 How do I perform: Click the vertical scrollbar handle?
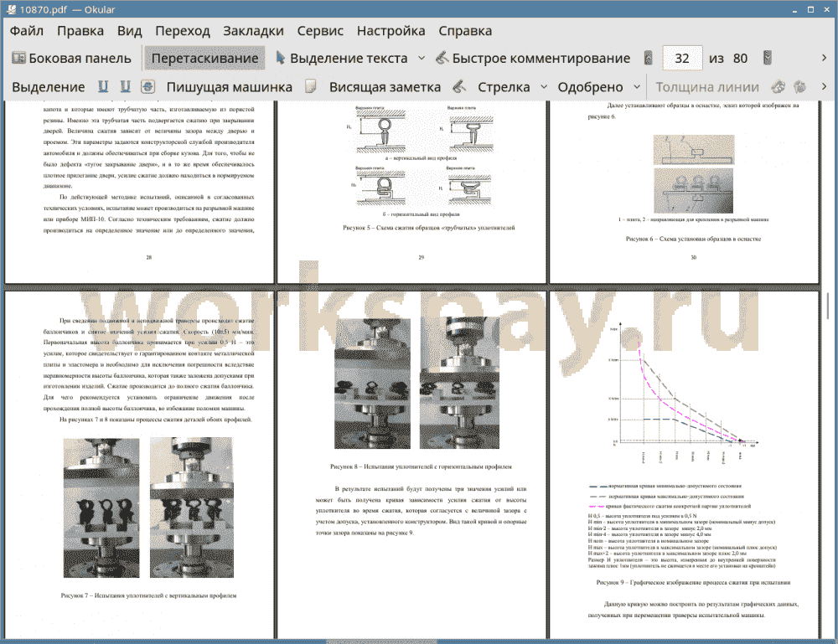828,304
